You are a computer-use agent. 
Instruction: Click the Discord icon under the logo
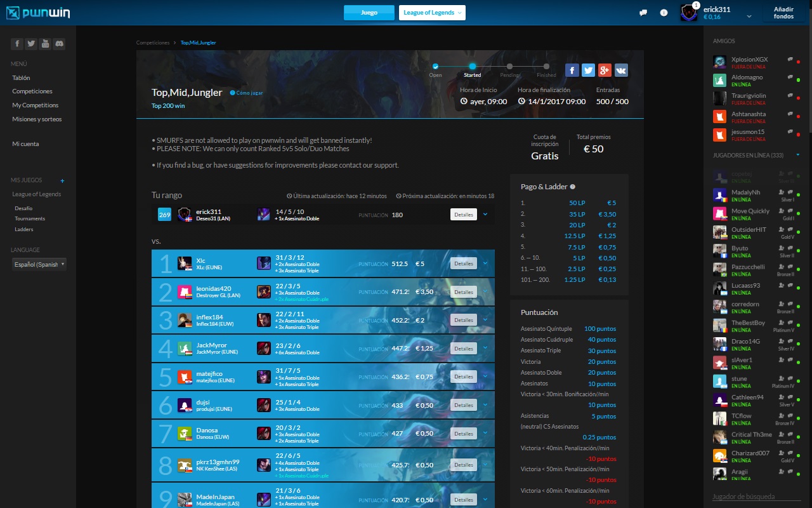59,43
